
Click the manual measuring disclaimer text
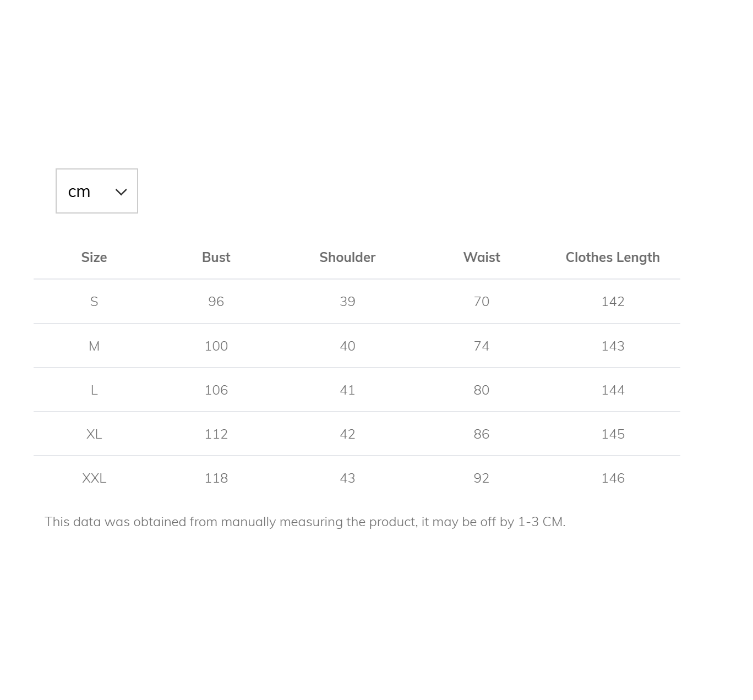(x=305, y=522)
